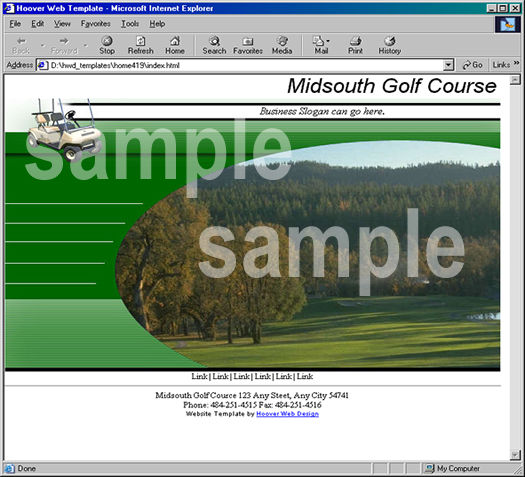Click the status bar page icon beside Done
525x477 pixels.
(x=10, y=468)
